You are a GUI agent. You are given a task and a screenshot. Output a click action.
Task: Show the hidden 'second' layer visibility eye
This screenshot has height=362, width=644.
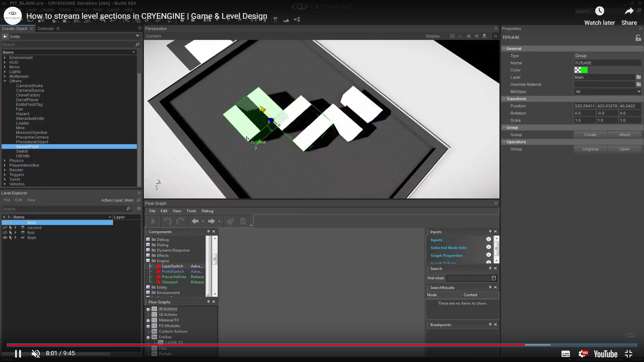click(5, 228)
